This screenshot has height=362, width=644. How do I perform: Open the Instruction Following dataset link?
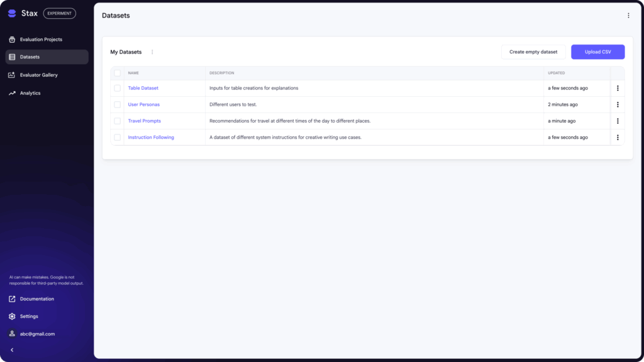pos(151,138)
